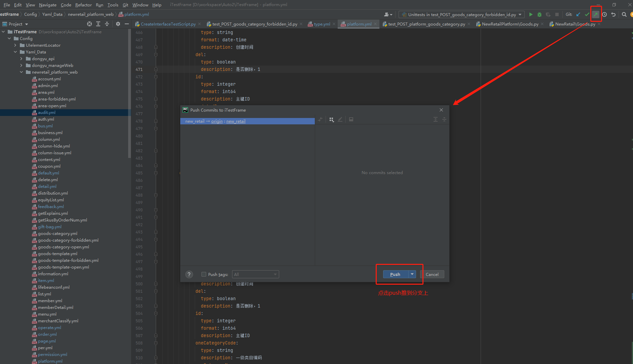633x364 pixels.
Task: Select goods-category-forbidden.yml in the tree
Action: pos(68,240)
